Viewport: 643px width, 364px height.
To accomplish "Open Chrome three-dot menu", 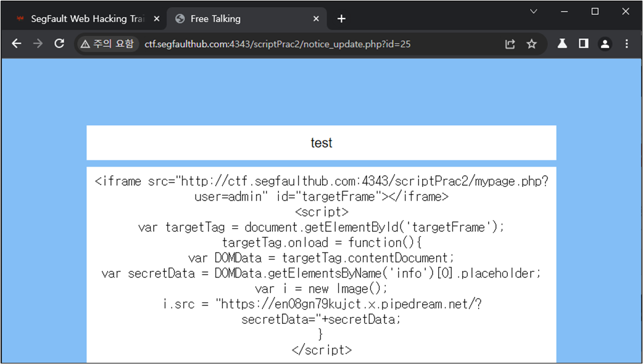I will coord(626,43).
